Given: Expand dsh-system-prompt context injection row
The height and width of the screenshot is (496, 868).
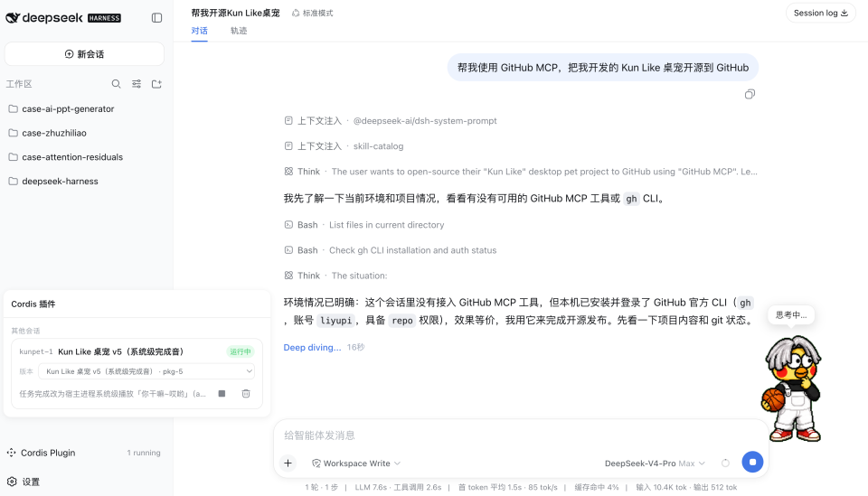Looking at the screenshot, I should pos(391,120).
